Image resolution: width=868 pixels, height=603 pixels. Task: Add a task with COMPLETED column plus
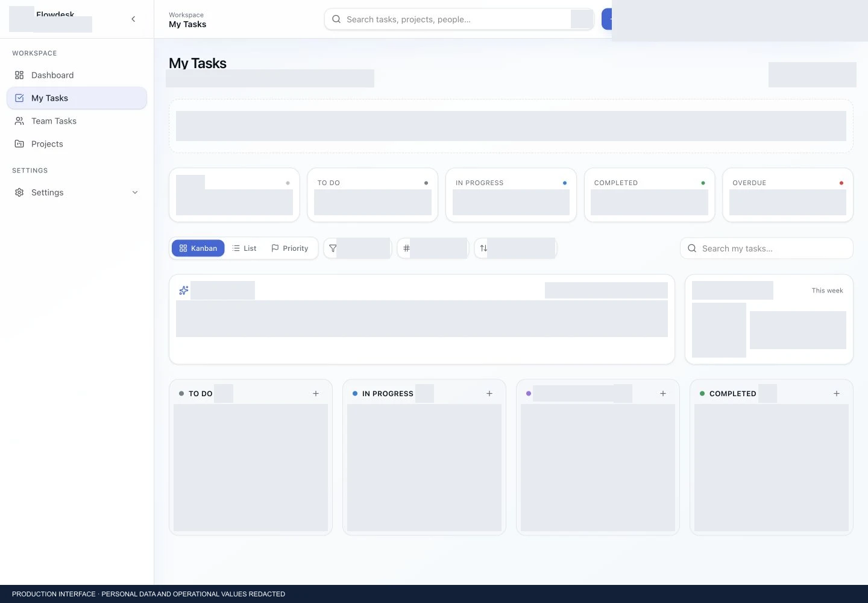click(837, 394)
